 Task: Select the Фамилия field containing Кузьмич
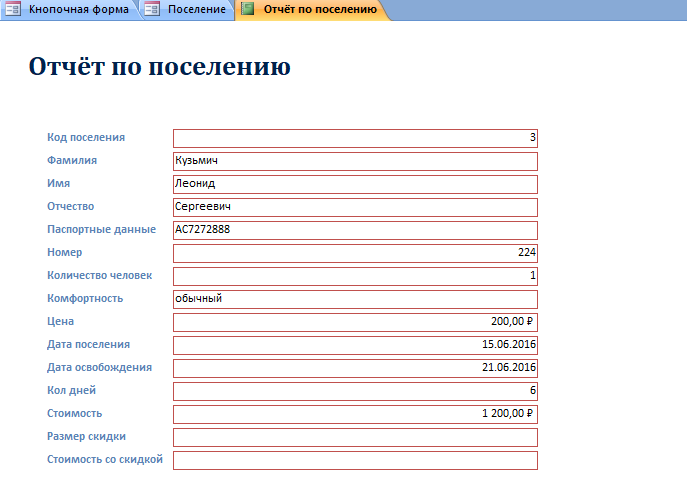pos(355,161)
